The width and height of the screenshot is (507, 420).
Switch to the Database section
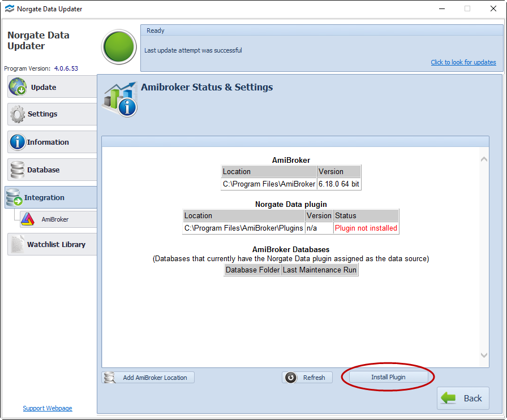click(52, 170)
